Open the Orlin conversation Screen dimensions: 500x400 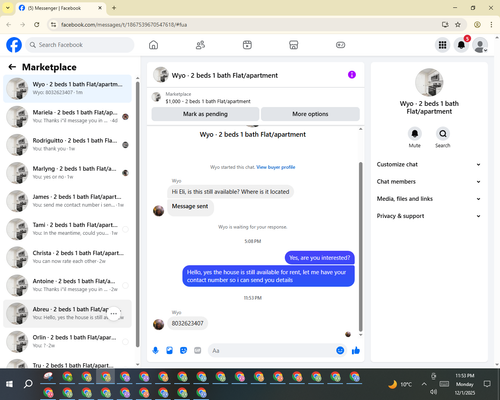[68, 341]
